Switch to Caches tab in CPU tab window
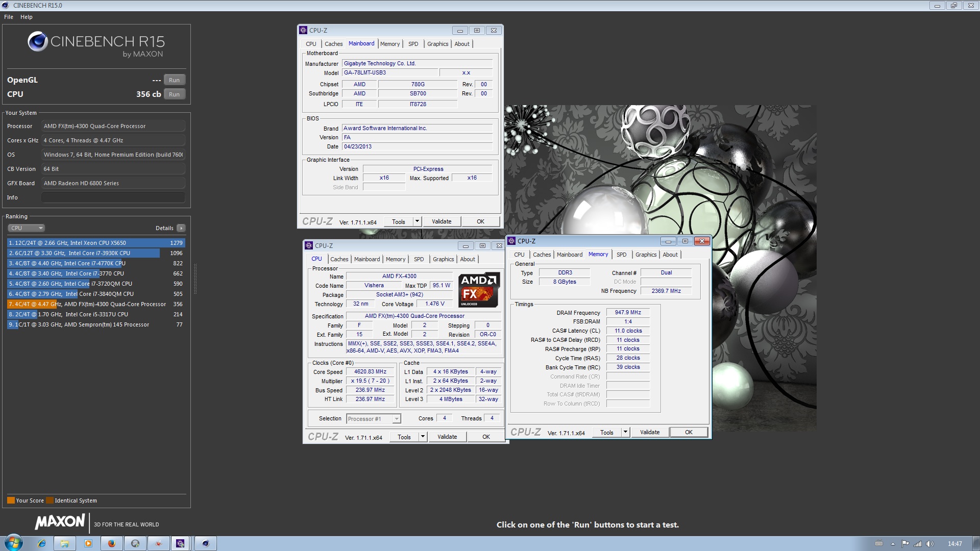Viewport: 980px width, 551px height. 339,259
